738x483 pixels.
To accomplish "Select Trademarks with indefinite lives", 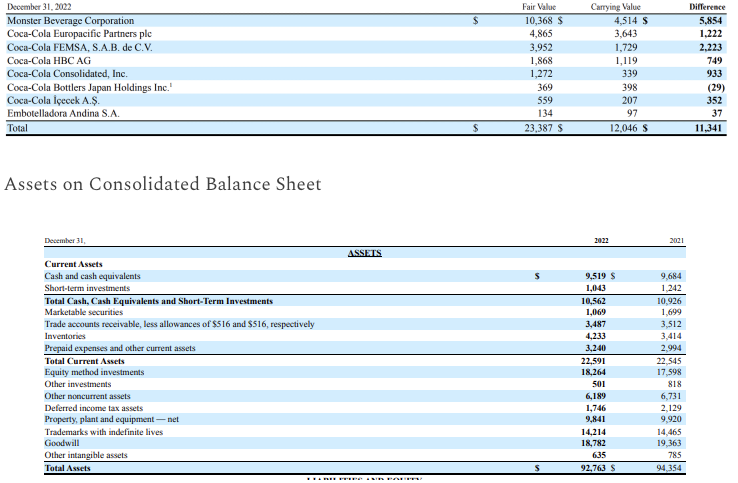I will (x=104, y=432).
